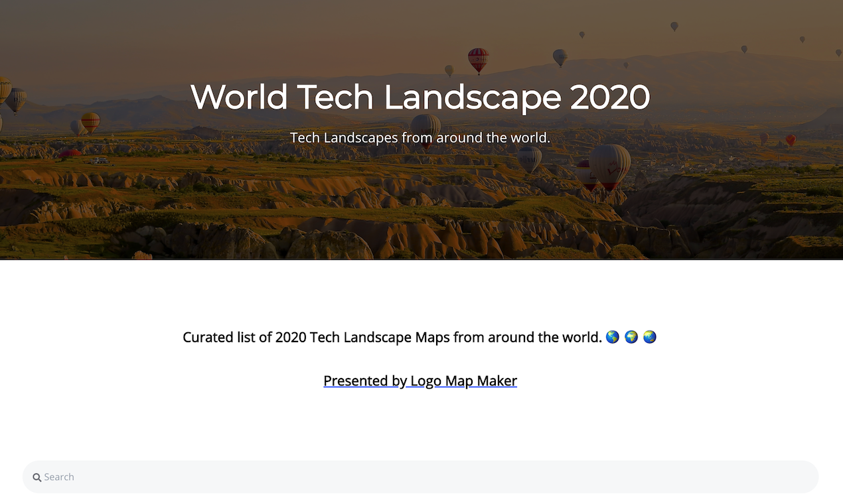Click the Europe-Africa globe emoji

pyautogui.click(x=631, y=337)
